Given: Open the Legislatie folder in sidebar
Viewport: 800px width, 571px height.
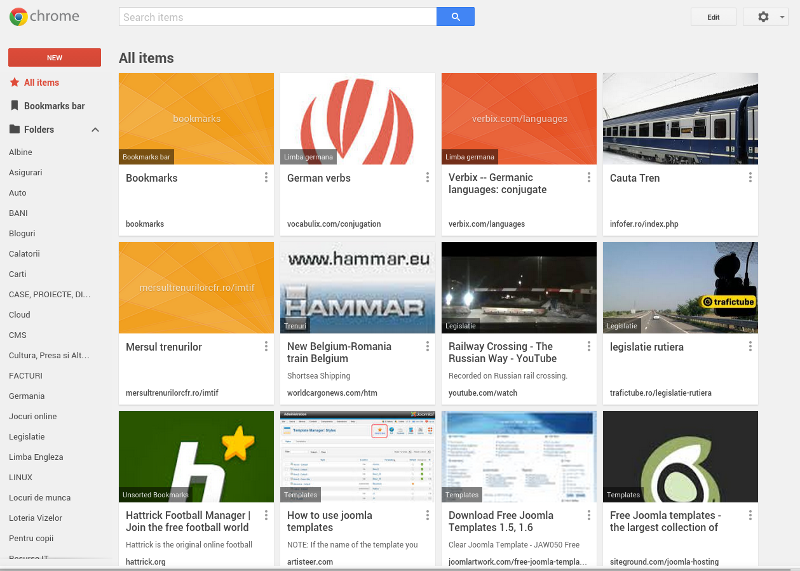Looking at the screenshot, I should pyautogui.click(x=27, y=437).
